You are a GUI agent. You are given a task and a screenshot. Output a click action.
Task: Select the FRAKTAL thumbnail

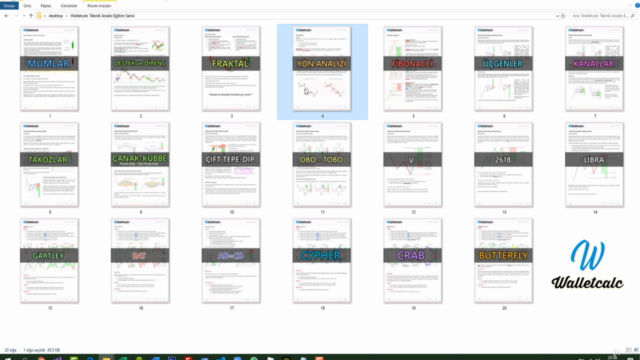click(231, 69)
